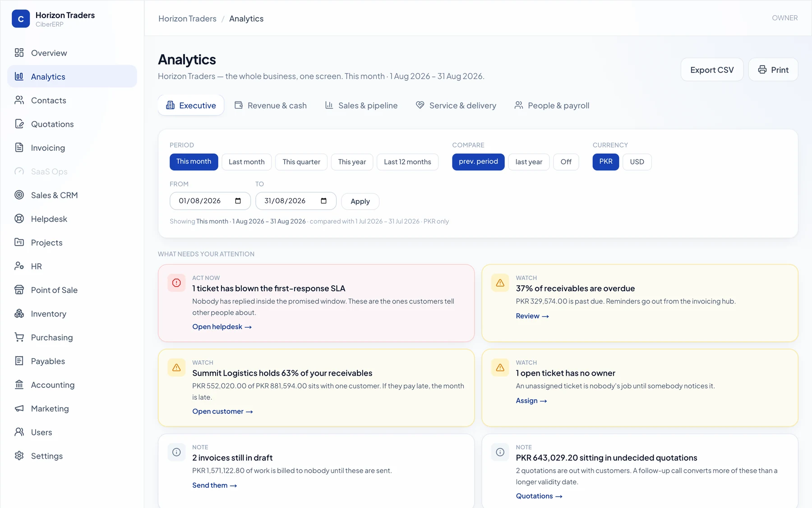The width and height of the screenshot is (812, 508).
Task: Click Send them link for draft invoices
Action: click(215, 485)
